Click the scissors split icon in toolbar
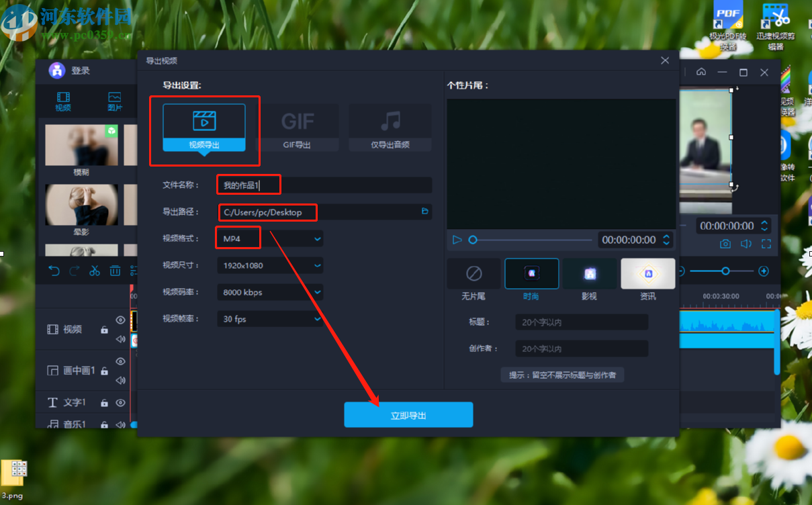The width and height of the screenshot is (812, 505). [95, 271]
